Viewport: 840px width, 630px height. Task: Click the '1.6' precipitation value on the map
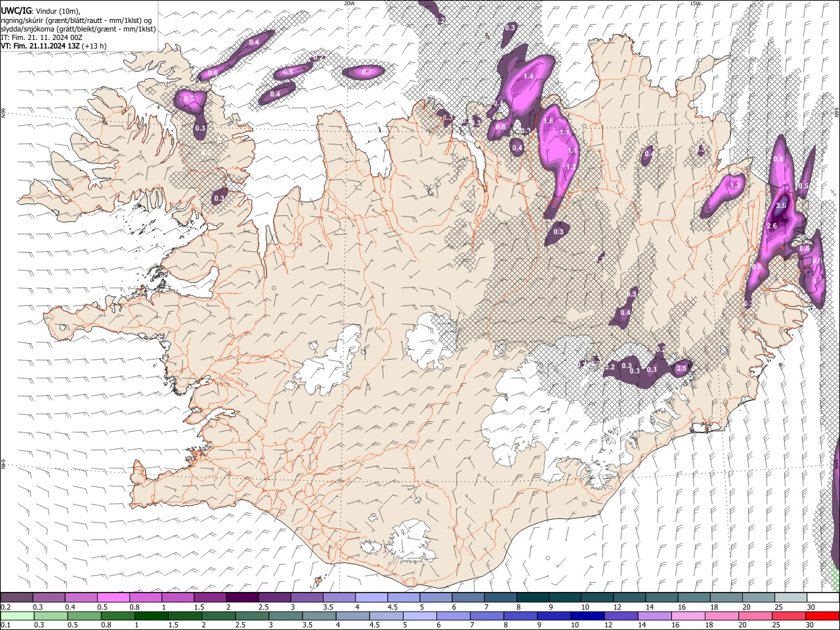click(x=549, y=121)
